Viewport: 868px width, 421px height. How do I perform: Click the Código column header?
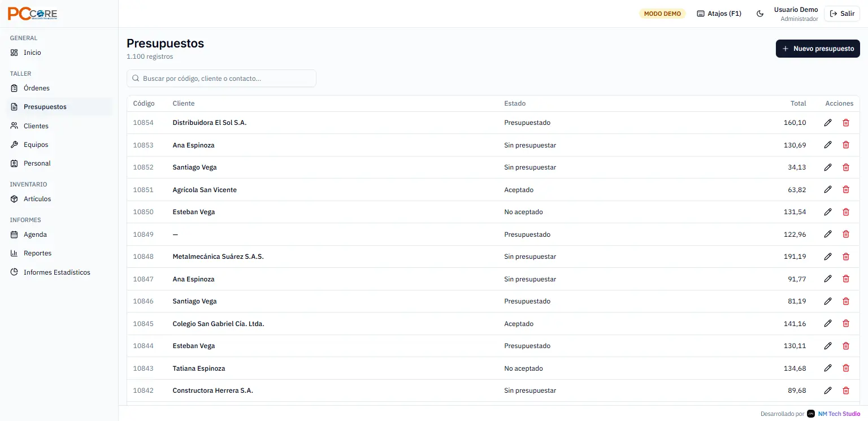(x=144, y=103)
